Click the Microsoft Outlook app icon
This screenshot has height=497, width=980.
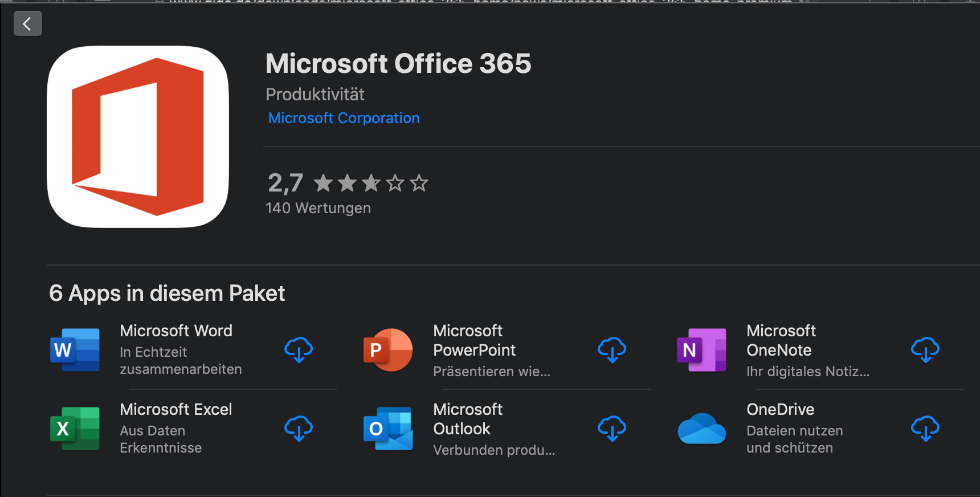388,429
